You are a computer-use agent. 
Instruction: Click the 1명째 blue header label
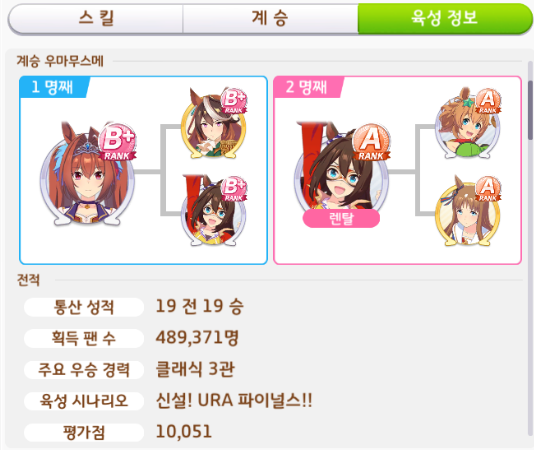pos(53,87)
